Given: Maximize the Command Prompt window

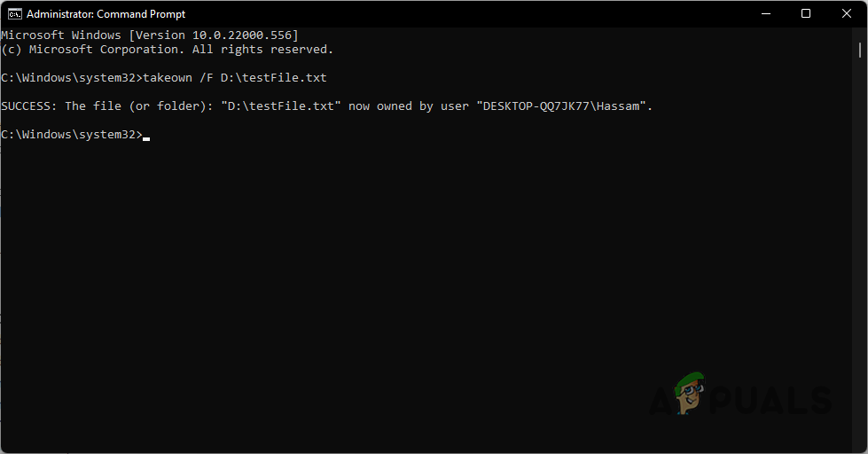Looking at the screenshot, I should [x=805, y=13].
